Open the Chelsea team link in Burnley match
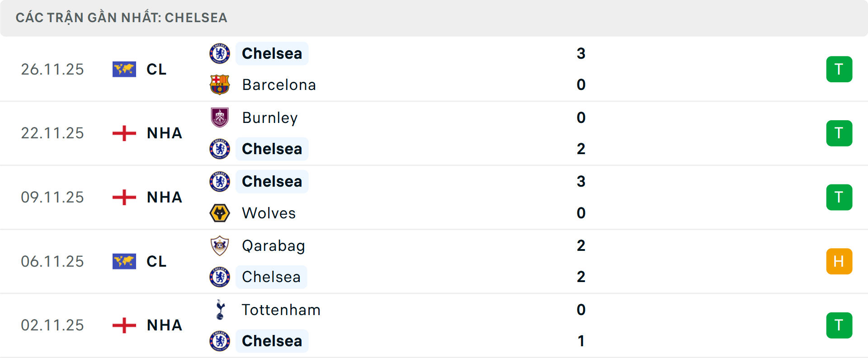 click(x=272, y=149)
